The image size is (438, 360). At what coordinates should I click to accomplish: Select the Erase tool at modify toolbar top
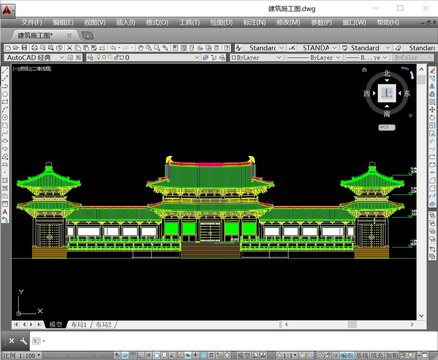(432, 71)
